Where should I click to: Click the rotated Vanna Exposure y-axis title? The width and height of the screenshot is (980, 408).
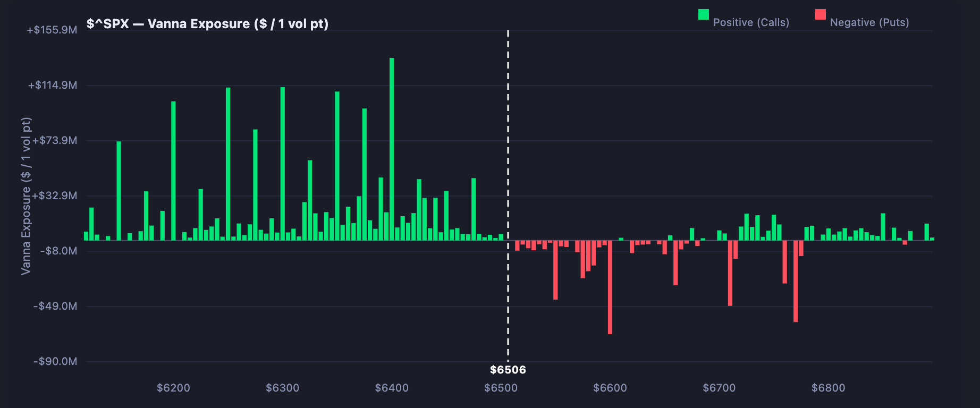point(26,196)
